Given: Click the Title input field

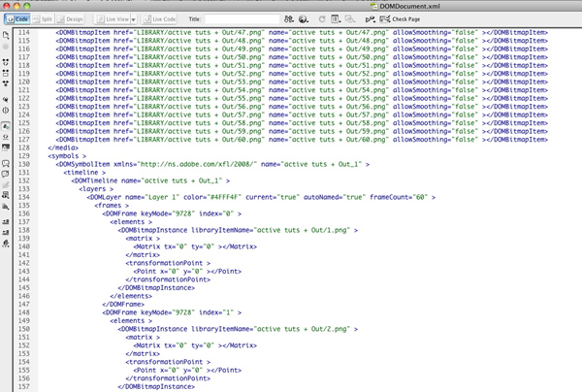Looking at the screenshot, I should coord(242,19).
